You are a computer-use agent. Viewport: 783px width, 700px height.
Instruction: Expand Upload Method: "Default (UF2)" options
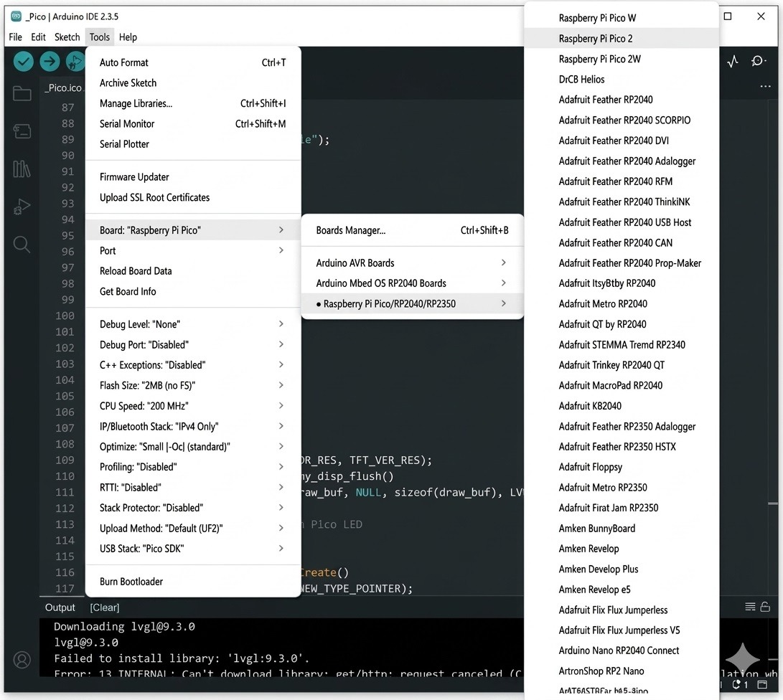193,529
